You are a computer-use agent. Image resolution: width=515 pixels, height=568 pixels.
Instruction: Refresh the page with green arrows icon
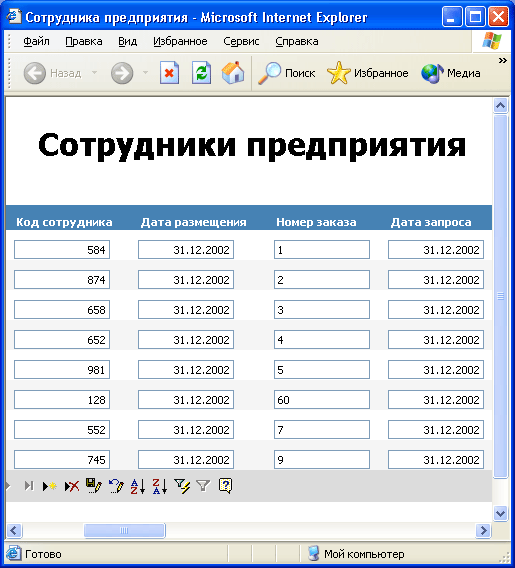[201, 73]
